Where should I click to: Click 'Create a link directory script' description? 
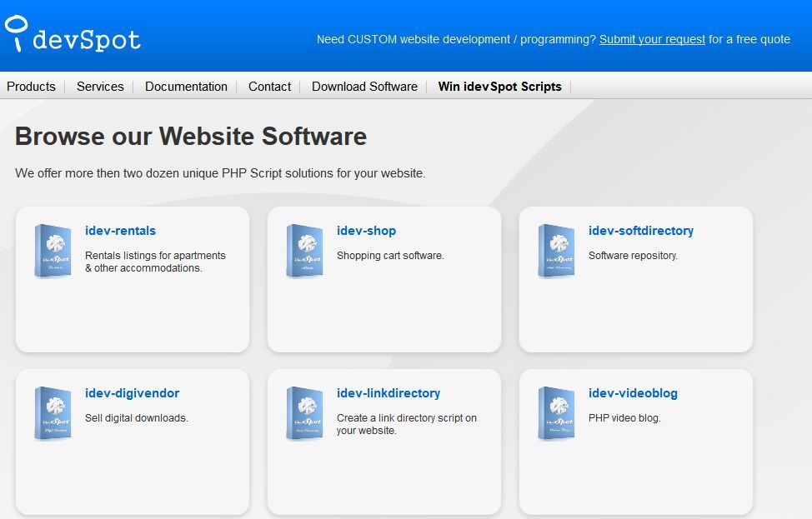[x=407, y=424]
